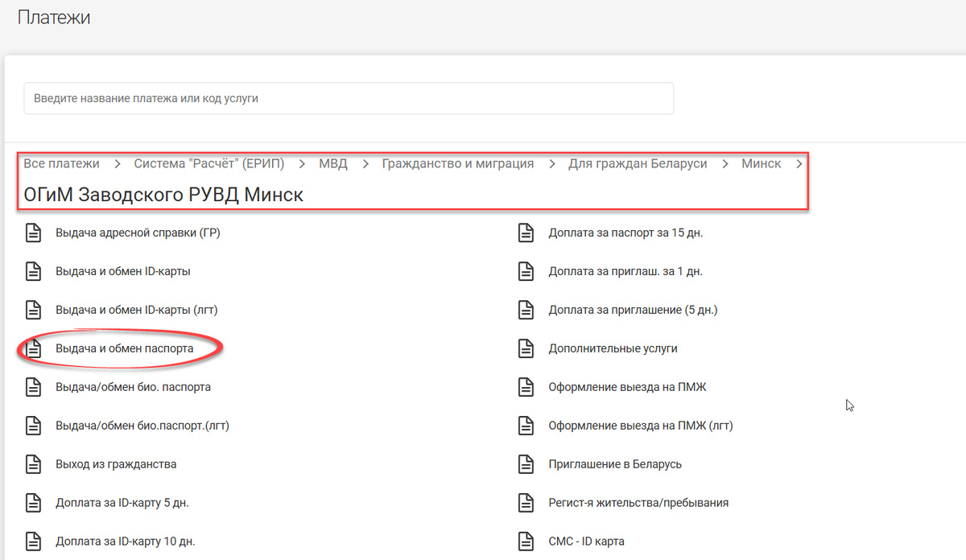966x560 pixels.
Task: Click document icon beside Доплата за приглаш. за 1 дн.
Action: click(x=526, y=272)
